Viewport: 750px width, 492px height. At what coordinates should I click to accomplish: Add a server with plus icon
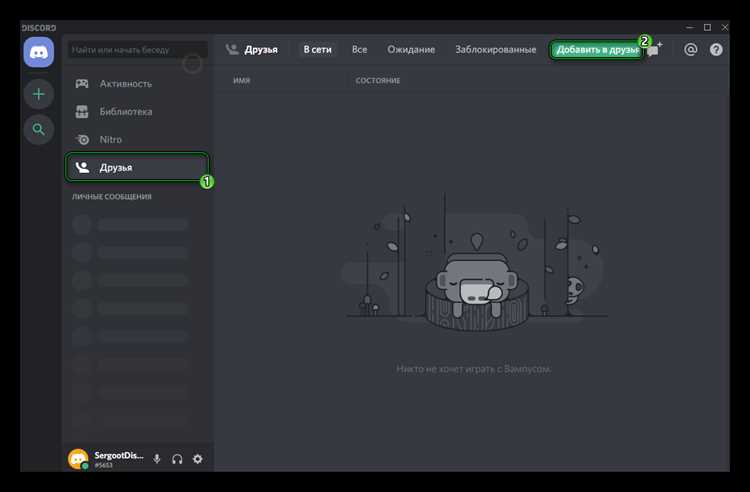tap(39, 94)
